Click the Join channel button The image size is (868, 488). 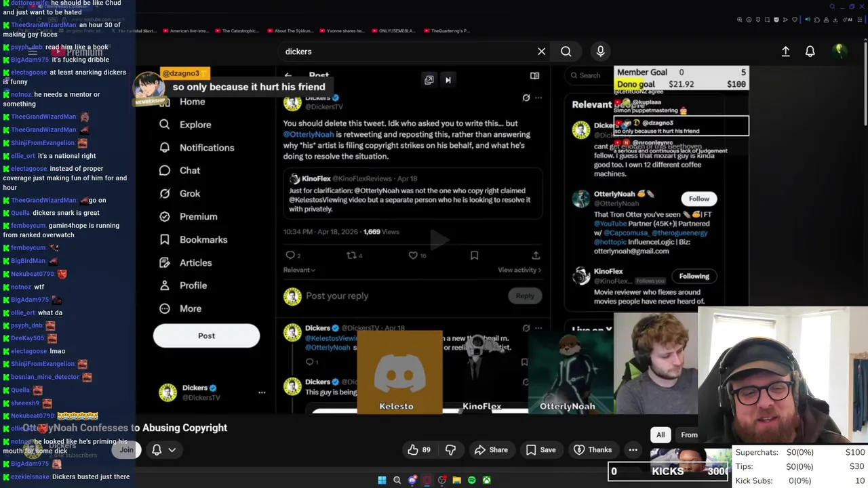click(126, 449)
